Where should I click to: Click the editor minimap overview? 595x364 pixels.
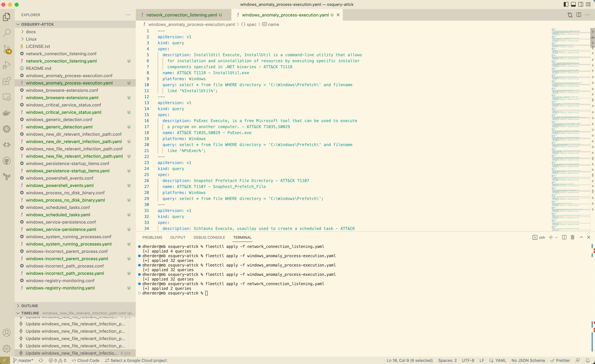point(570,129)
